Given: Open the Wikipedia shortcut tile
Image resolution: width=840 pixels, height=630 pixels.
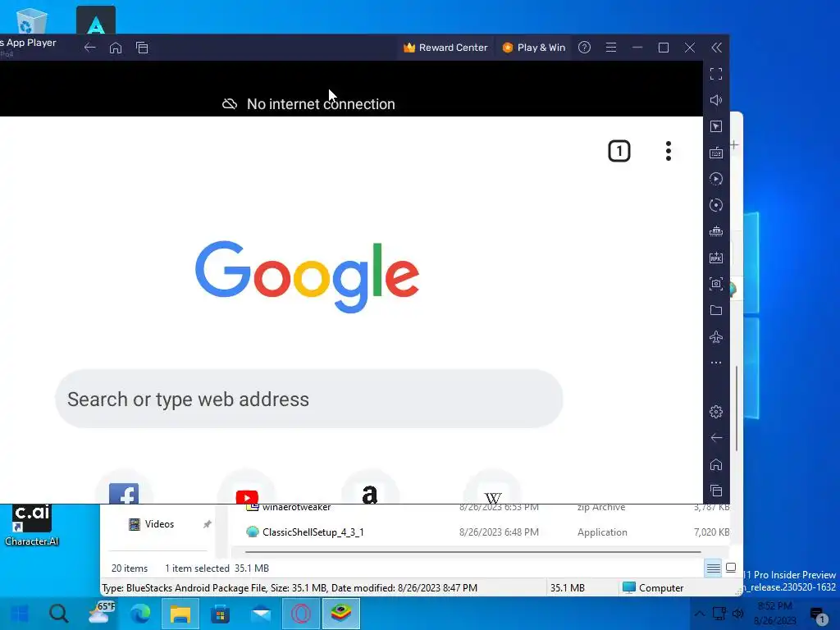Looking at the screenshot, I should tap(493, 489).
